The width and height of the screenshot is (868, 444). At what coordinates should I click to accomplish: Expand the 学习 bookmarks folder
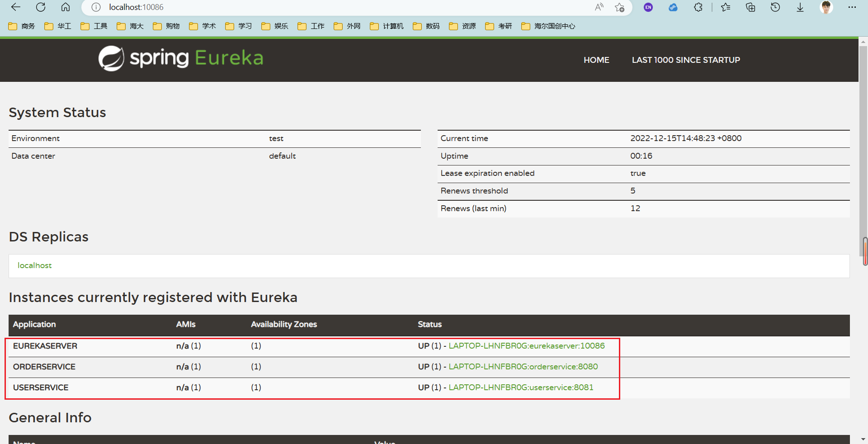click(x=238, y=26)
